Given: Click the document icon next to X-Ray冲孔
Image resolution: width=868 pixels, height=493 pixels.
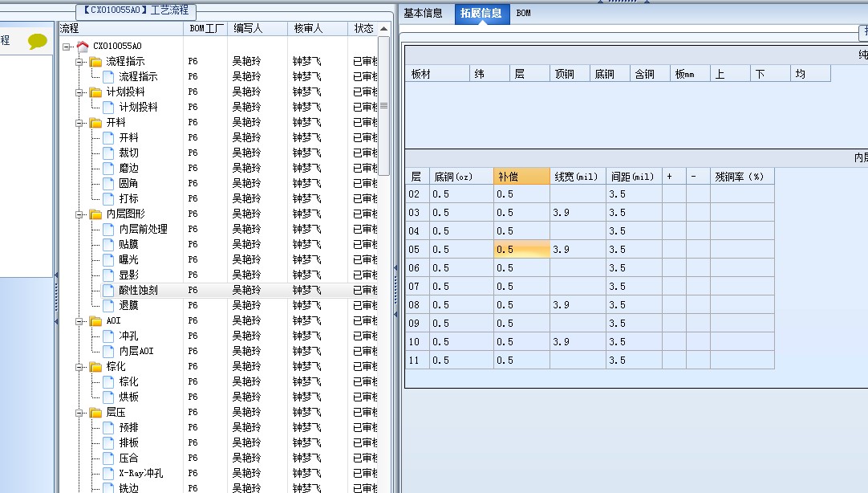Looking at the screenshot, I should [x=108, y=474].
